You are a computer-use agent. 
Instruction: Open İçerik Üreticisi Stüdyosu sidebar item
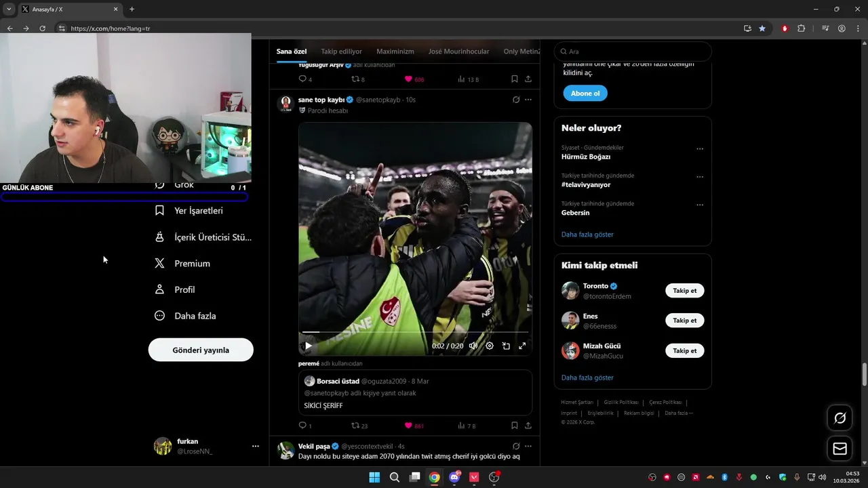(x=203, y=237)
